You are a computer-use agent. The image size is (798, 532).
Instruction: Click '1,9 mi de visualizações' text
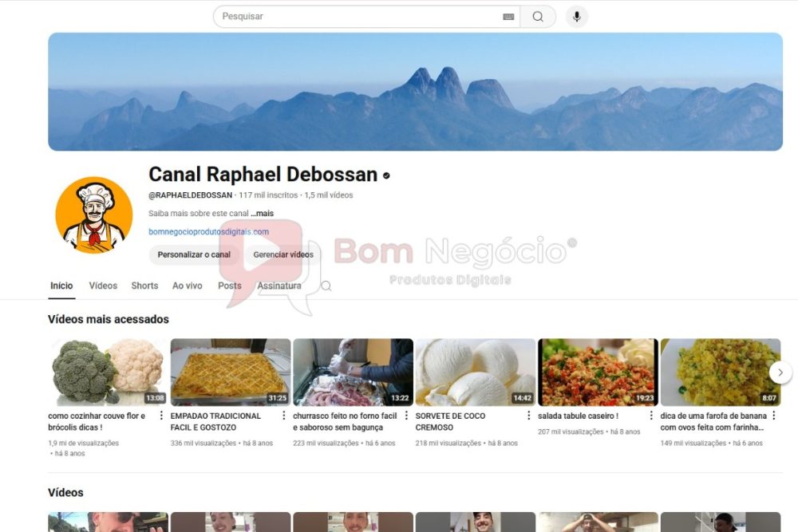click(x=84, y=443)
